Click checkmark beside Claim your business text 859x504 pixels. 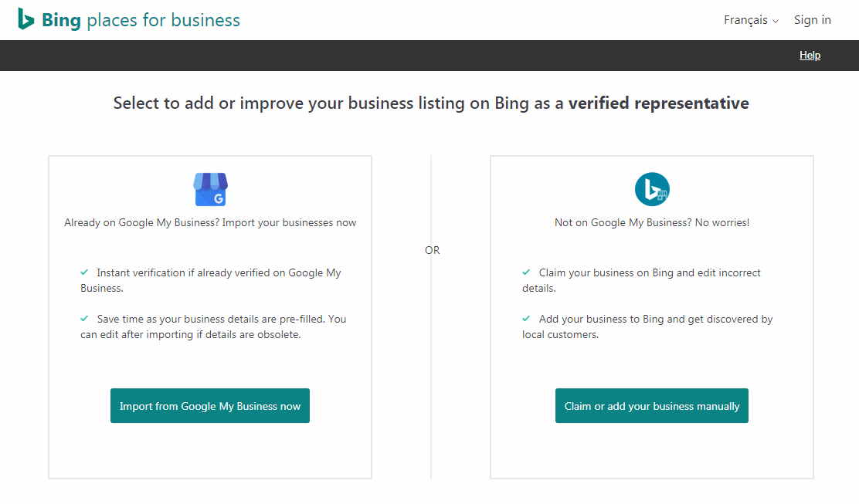point(526,272)
